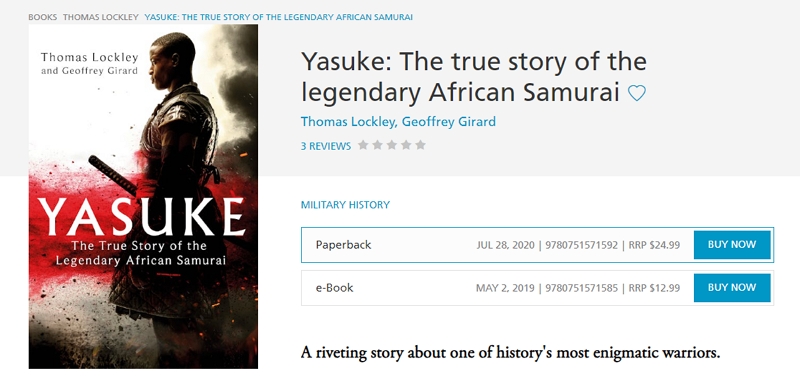Open author Geoffrey Girard's page
Screen dimensions: 800x376
448,122
